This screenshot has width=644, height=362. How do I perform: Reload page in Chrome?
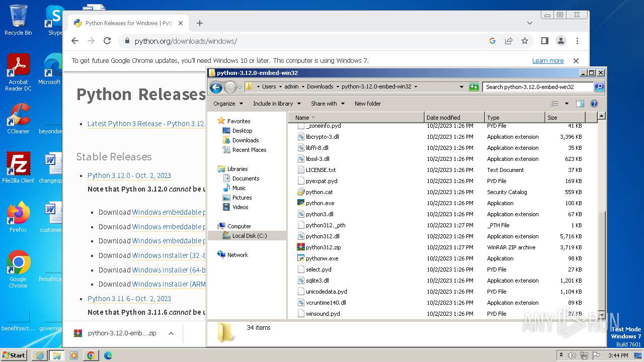(x=107, y=41)
